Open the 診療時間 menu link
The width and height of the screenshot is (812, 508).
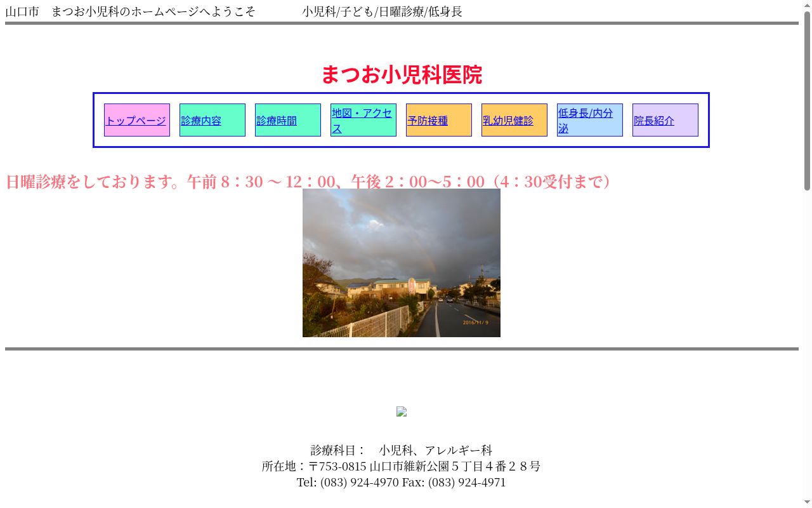click(277, 121)
